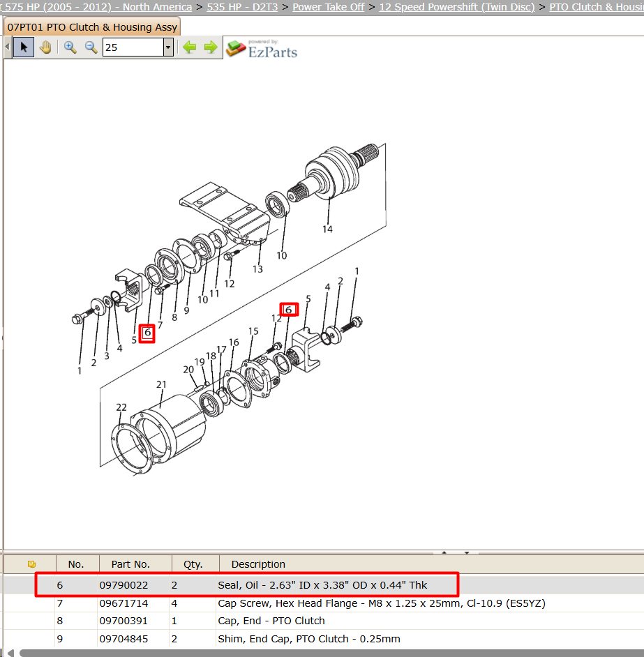The height and width of the screenshot is (657, 644).
Task: Click callout 8 in the diagram
Action: 174,317
